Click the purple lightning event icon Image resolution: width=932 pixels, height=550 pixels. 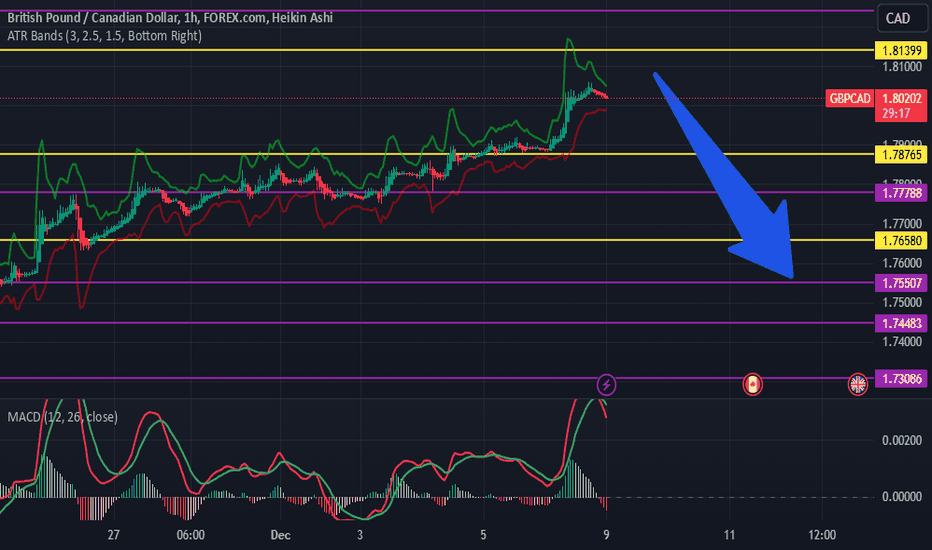606,385
